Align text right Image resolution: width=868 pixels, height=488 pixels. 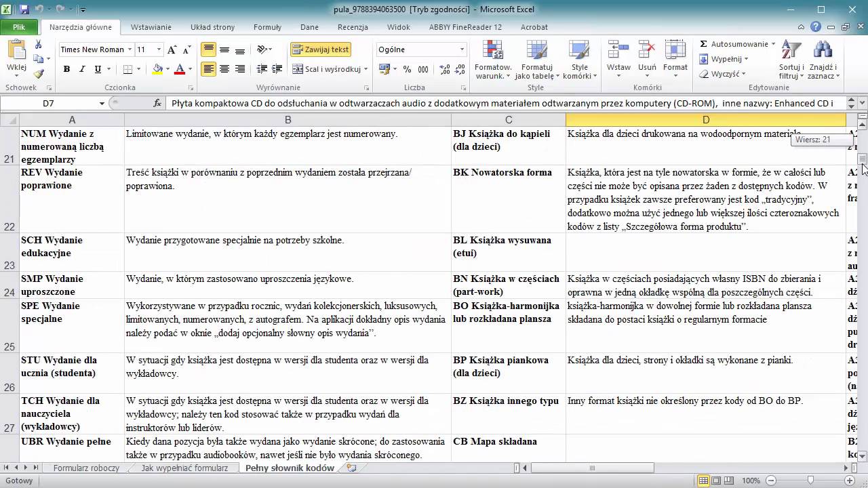coord(239,69)
